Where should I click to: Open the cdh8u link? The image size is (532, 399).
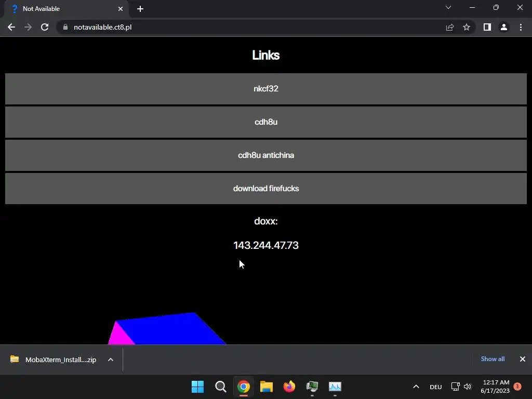[266, 122]
